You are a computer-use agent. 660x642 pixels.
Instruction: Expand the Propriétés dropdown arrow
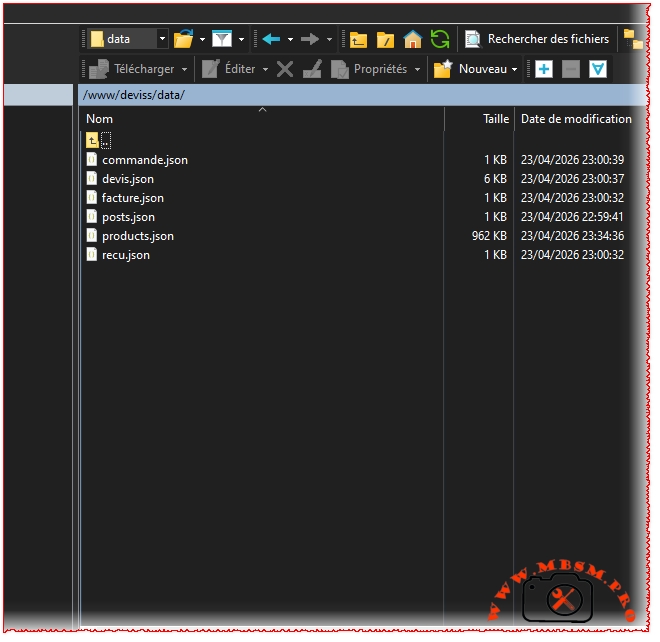(418, 69)
